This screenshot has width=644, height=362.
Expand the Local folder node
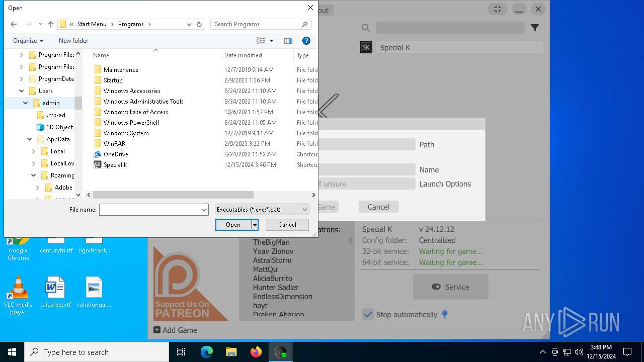[x=33, y=151]
